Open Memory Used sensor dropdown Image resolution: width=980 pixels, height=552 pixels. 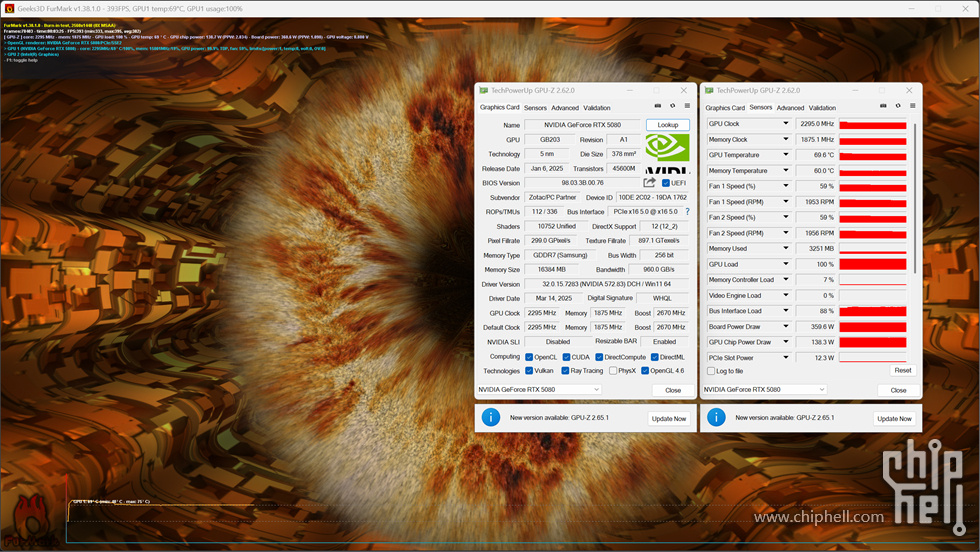coord(786,248)
